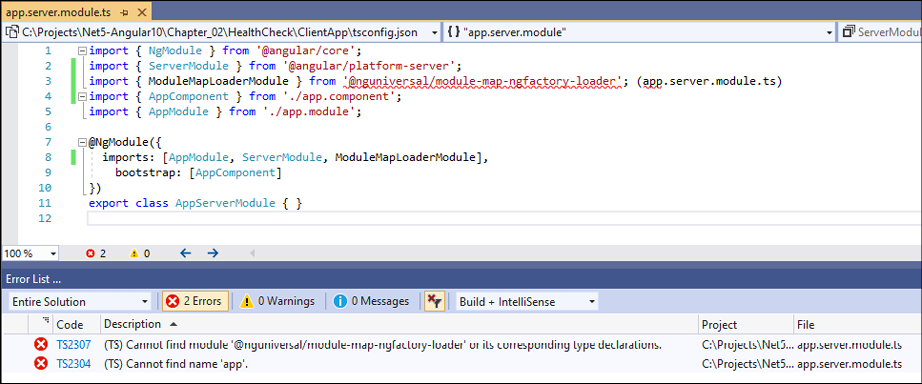Toggle the 0 Warnings filter
The image size is (922, 384).
tap(278, 302)
